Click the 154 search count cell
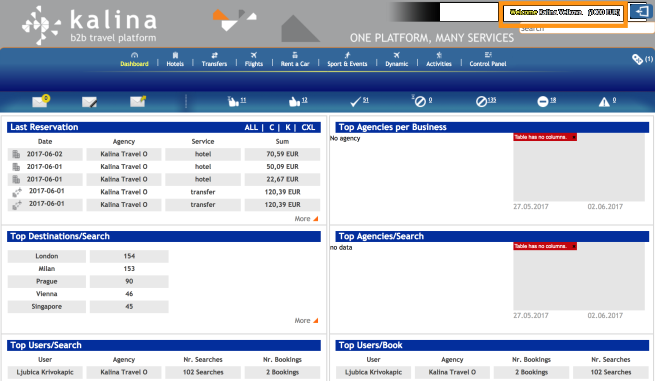The height and width of the screenshot is (381, 655). coord(129,256)
